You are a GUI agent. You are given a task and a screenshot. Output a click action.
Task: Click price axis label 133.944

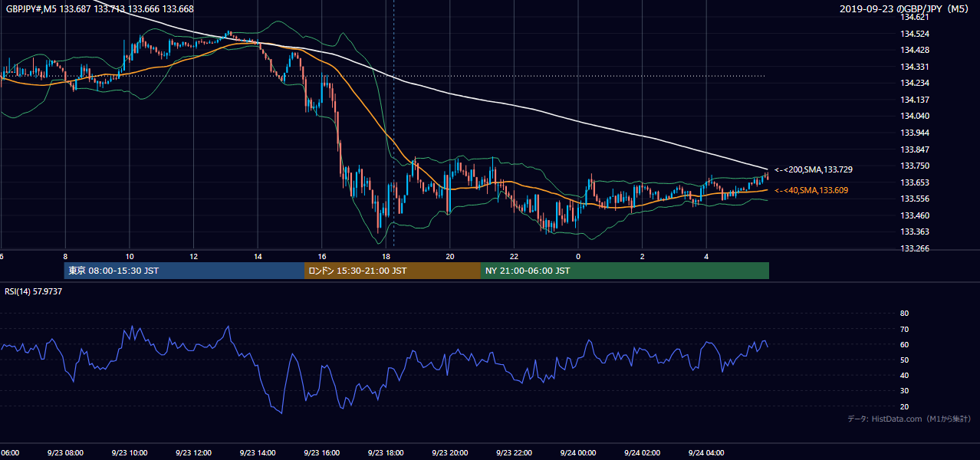[x=914, y=133]
